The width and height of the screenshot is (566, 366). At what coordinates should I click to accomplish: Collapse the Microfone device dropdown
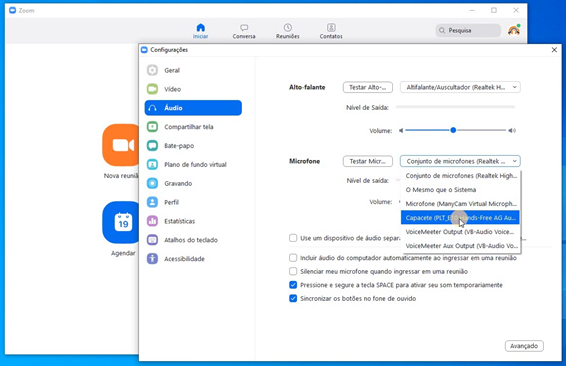[x=460, y=161]
